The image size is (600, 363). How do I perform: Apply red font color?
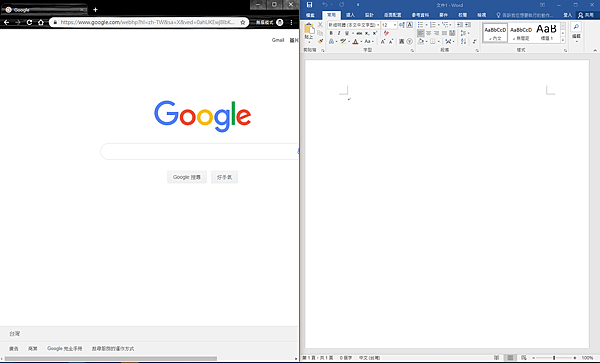pos(355,41)
